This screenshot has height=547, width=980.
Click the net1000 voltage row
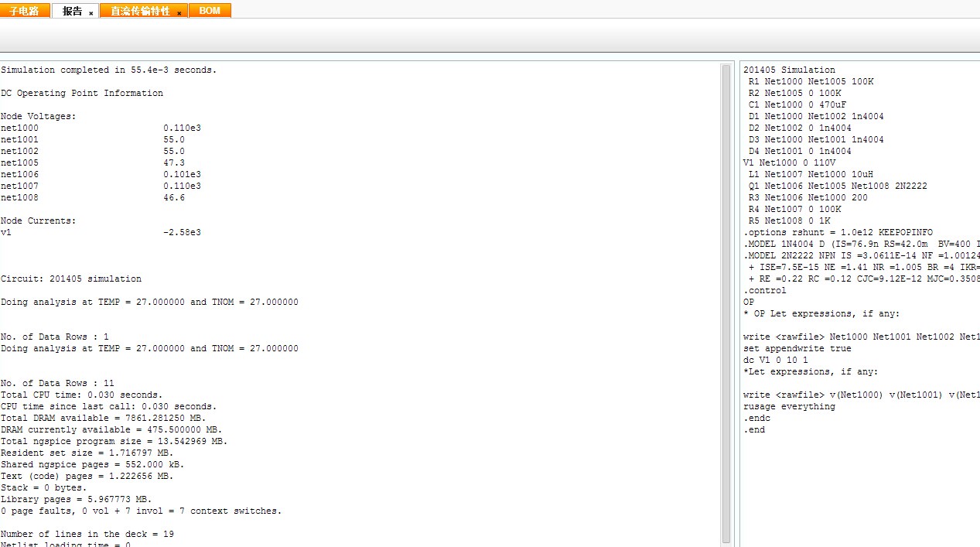click(101, 128)
